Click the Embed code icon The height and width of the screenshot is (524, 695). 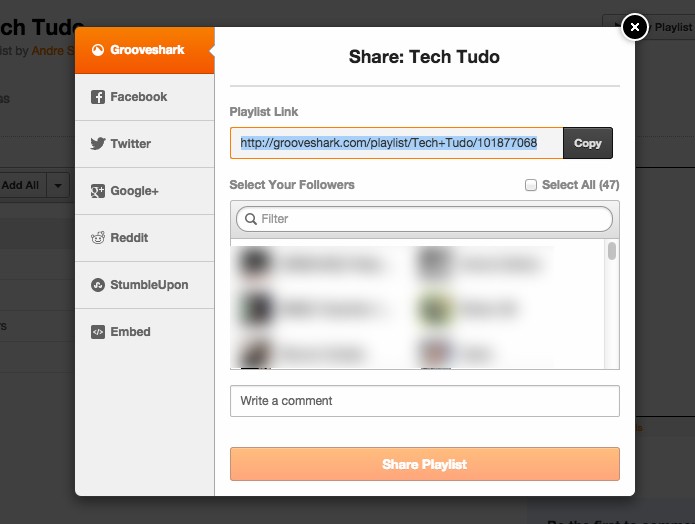click(98, 332)
